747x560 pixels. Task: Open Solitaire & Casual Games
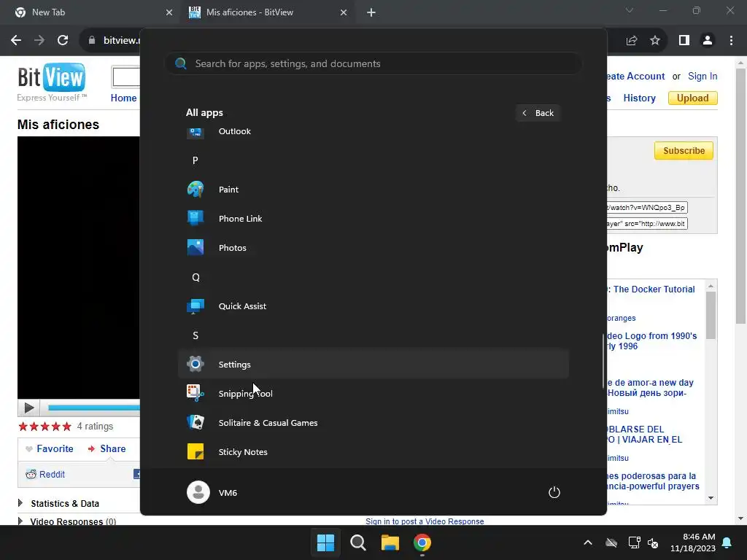(x=373, y=423)
